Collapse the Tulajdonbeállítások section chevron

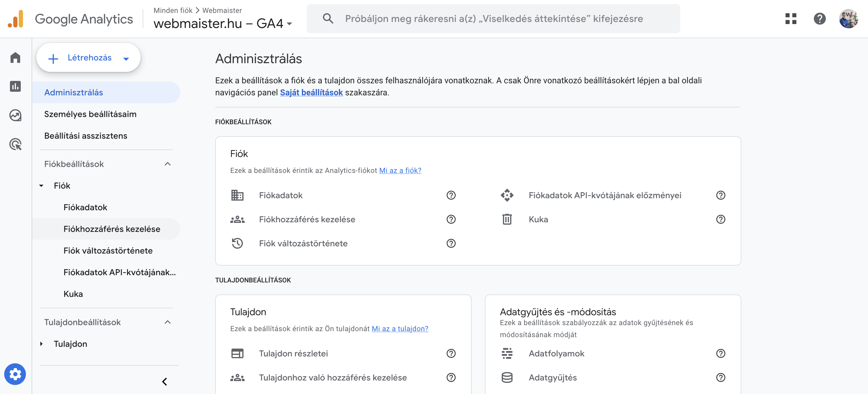tap(167, 322)
